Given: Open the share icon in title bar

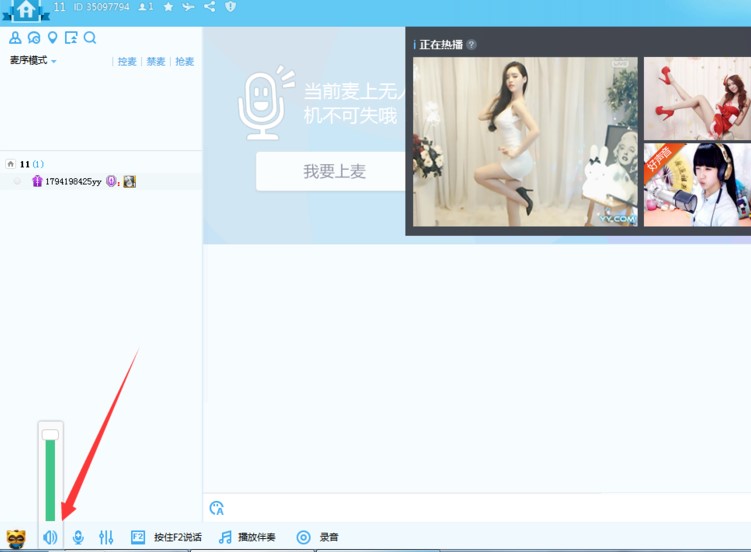Looking at the screenshot, I should click(209, 6).
